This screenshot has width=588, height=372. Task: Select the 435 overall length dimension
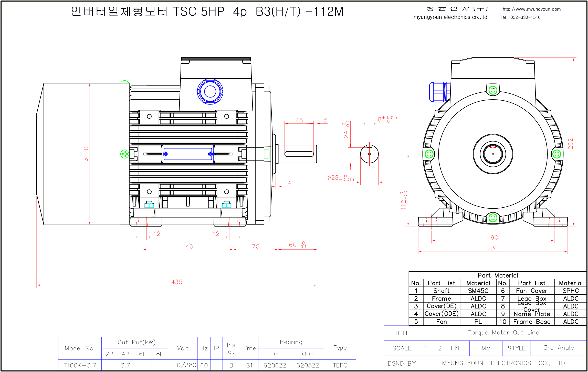[177, 282]
